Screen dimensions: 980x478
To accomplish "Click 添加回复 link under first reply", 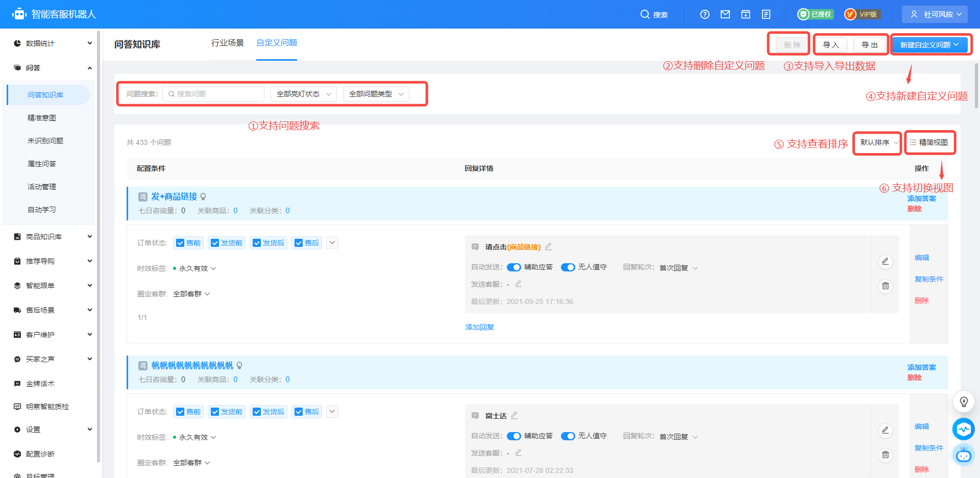I will [x=480, y=327].
